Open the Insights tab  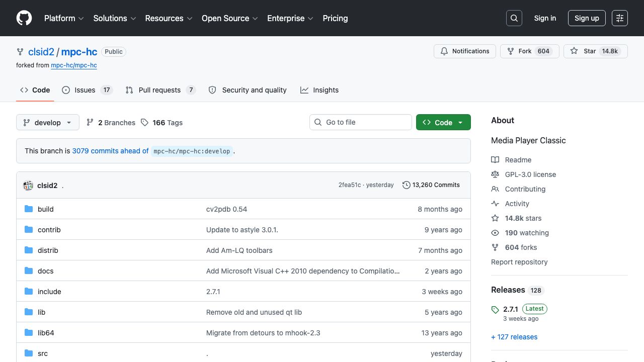point(319,90)
